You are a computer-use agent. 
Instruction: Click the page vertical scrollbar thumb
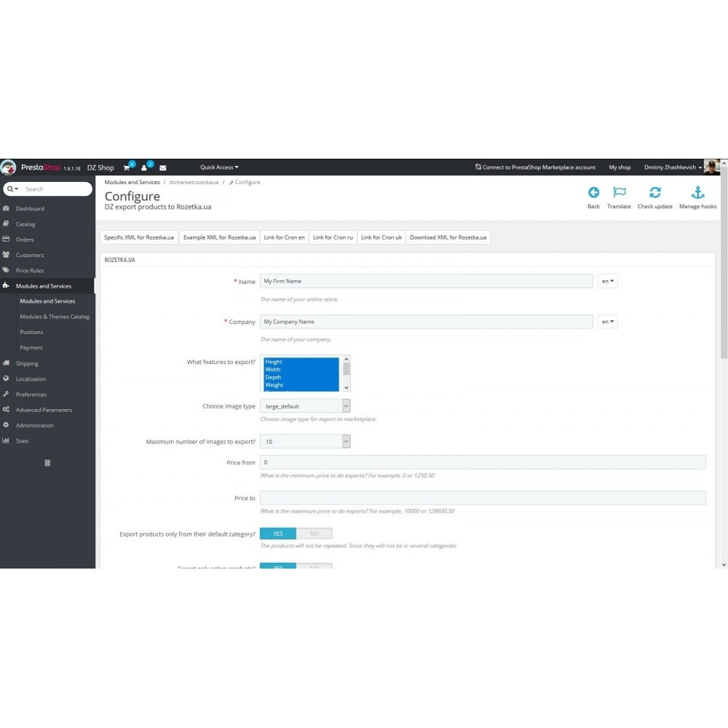[x=724, y=264]
